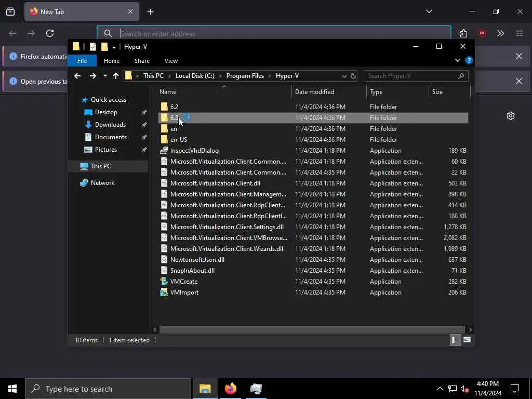Select Microsoft.Virtualization.Client.dll file
532x399 pixels.
point(215,183)
